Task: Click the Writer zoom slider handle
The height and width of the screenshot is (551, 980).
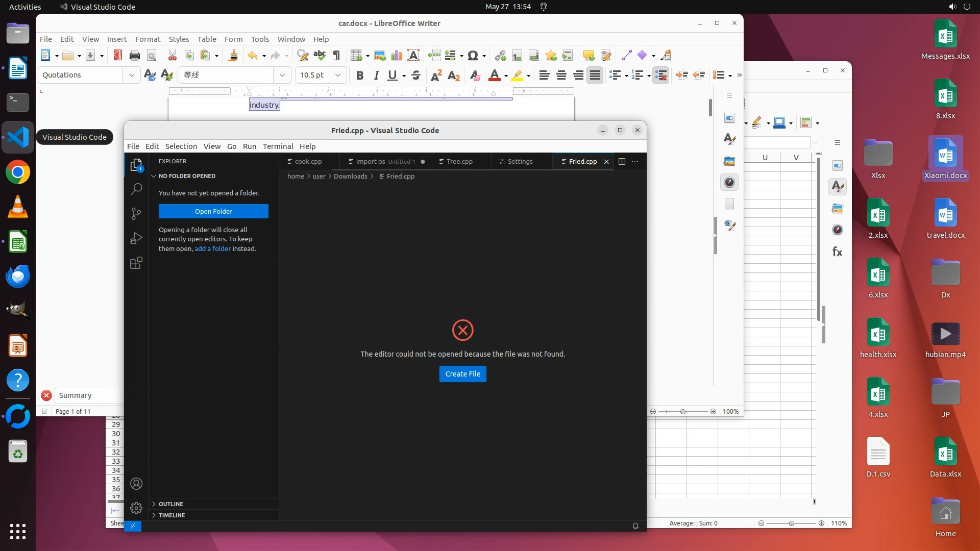Action: coord(682,412)
